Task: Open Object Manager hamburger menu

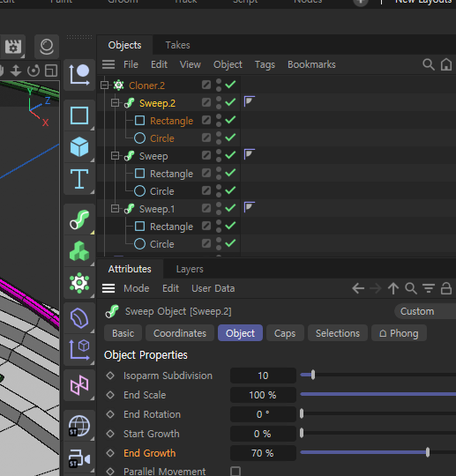Action: point(108,64)
